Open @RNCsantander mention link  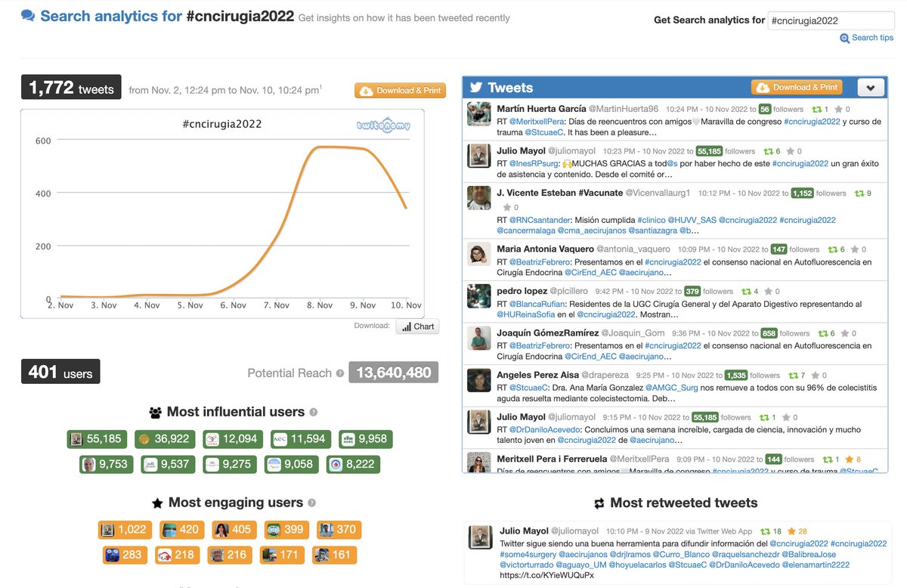point(540,220)
